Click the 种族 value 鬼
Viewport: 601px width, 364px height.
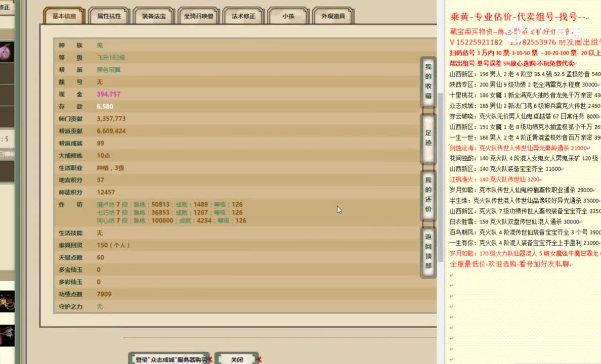[x=100, y=45]
